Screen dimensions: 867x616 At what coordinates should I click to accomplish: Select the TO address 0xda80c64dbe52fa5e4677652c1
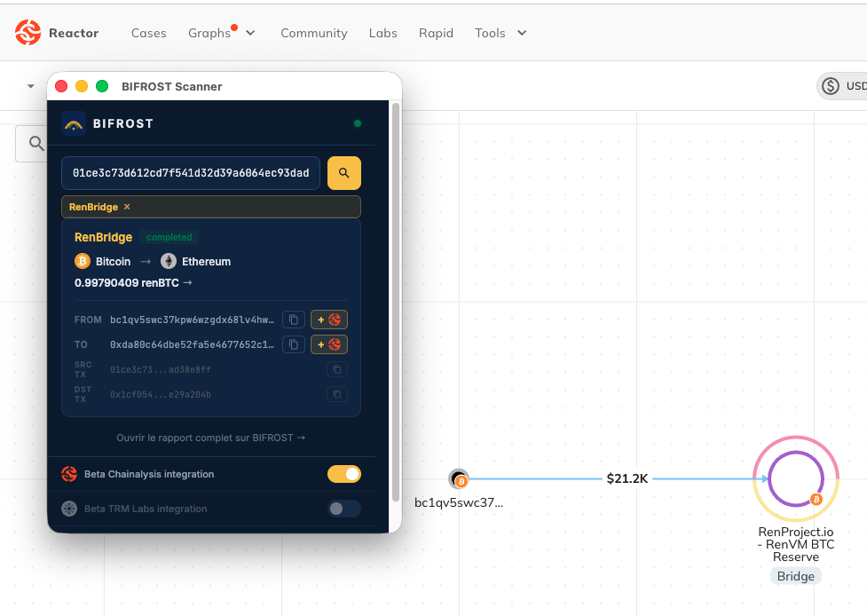[192, 344]
